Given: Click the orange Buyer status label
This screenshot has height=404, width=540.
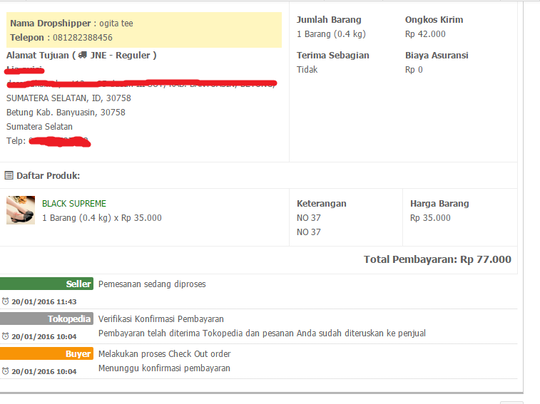Looking at the screenshot, I should click(x=46, y=354).
